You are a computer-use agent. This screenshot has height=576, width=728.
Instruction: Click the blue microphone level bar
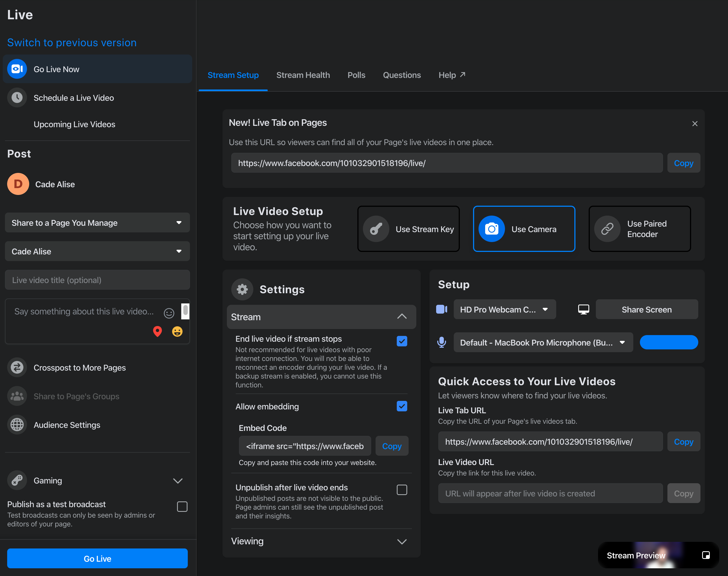(x=669, y=343)
